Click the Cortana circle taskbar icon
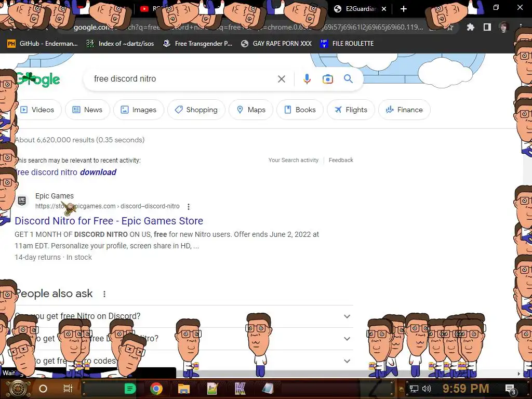532x399 pixels. [43, 389]
